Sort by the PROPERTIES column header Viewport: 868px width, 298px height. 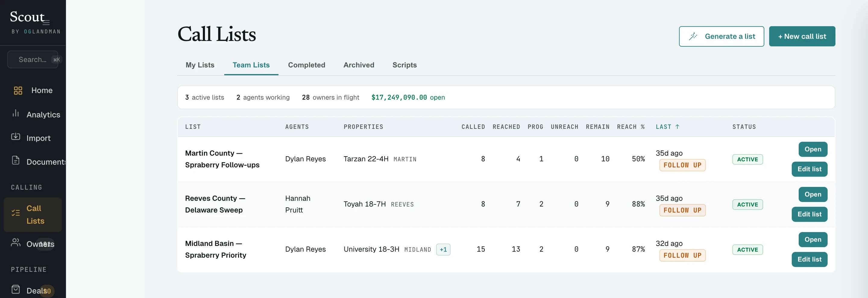click(363, 127)
